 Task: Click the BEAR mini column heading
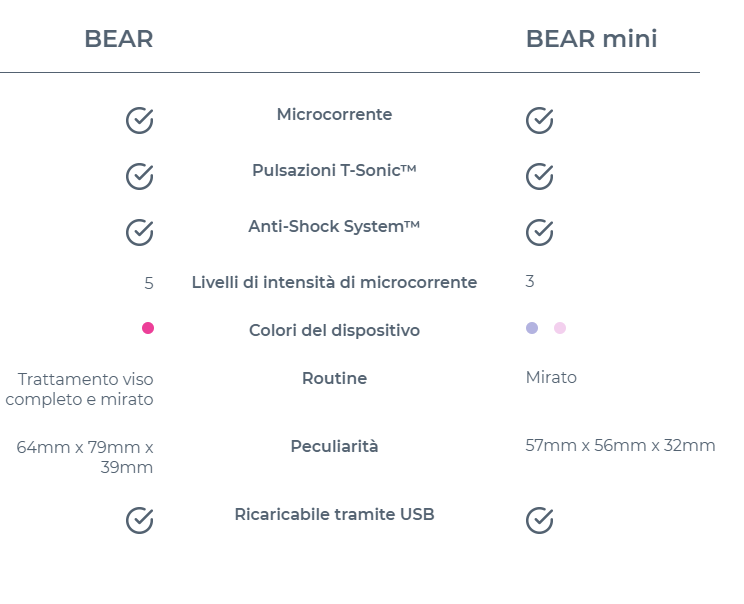click(591, 39)
